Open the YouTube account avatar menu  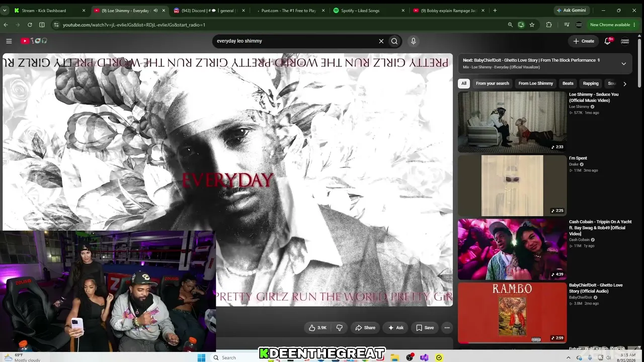point(625,41)
